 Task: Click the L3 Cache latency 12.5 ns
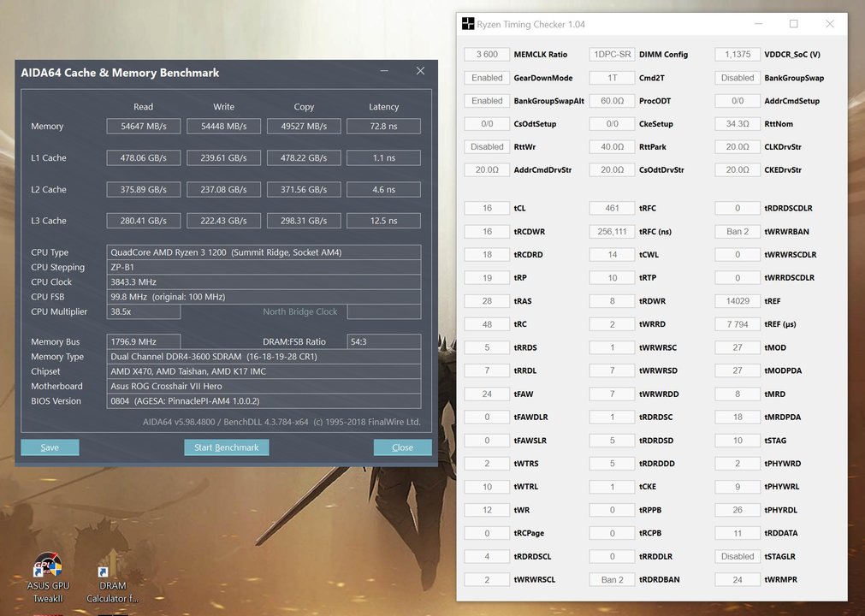pos(383,221)
